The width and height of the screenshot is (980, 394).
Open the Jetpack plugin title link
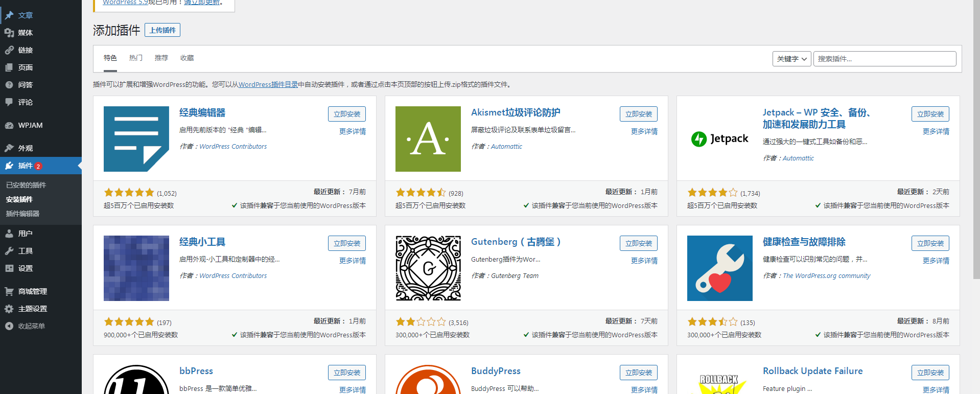pyautogui.click(x=816, y=118)
